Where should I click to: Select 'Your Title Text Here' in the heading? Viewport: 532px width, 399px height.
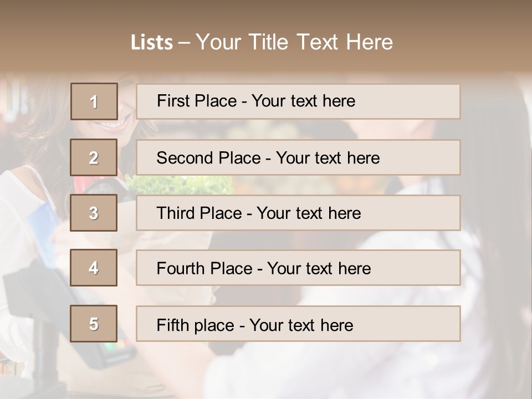(294, 43)
